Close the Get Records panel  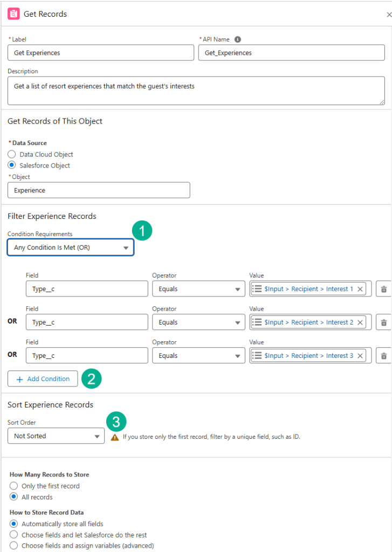389,15
